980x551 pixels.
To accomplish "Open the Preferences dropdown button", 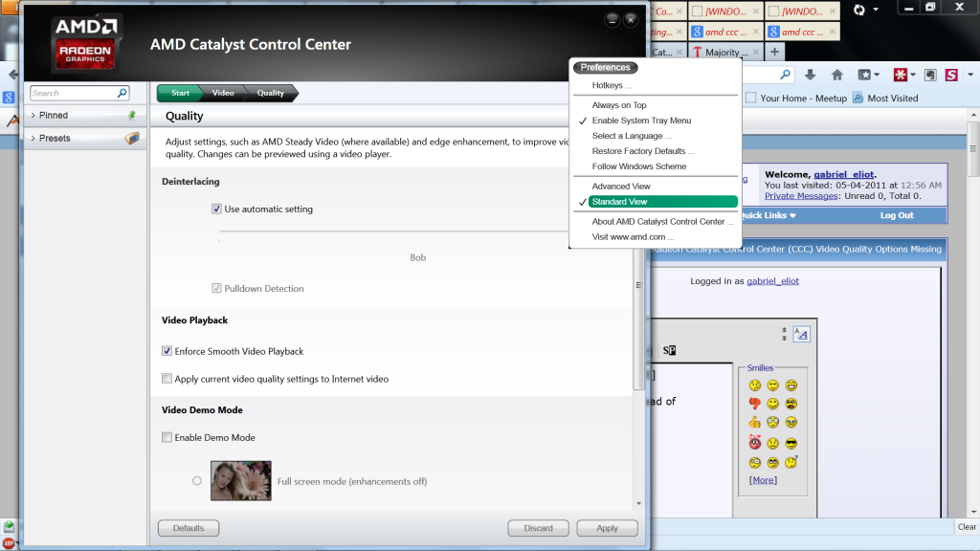I will click(605, 68).
